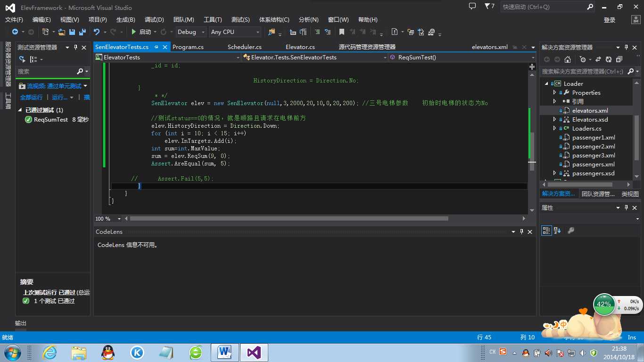Screen dimensions: 644x362
Task: Switch to the Scheduler.cs tab
Action: click(x=245, y=47)
